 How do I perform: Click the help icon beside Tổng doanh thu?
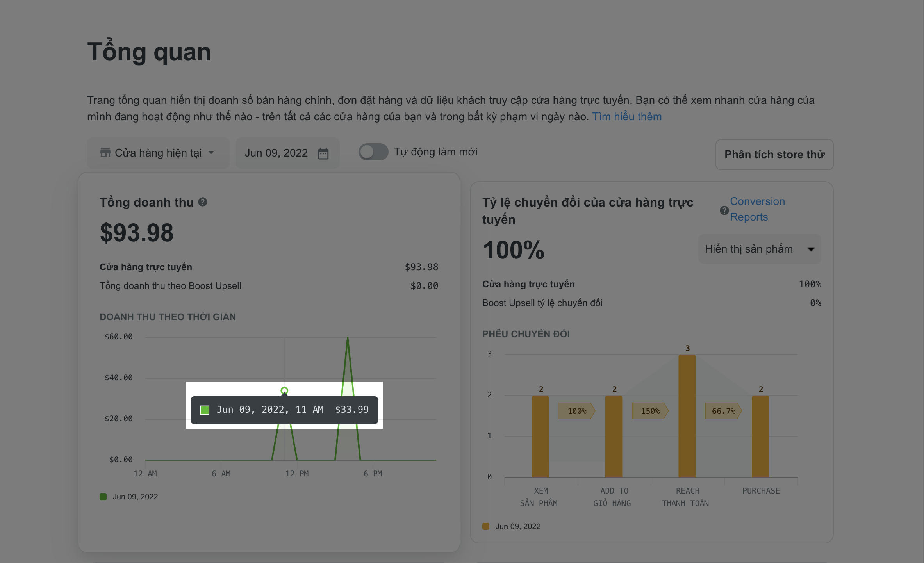(x=203, y=202)
